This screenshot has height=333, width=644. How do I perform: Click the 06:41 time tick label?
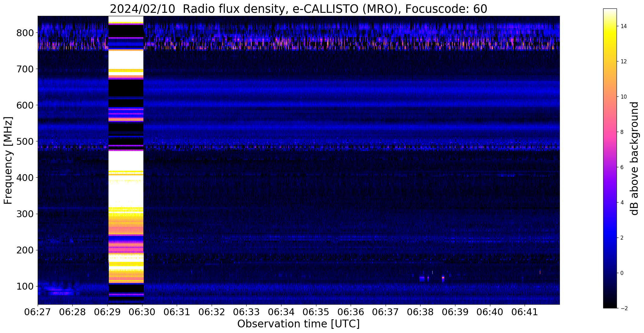click(525, 312)
